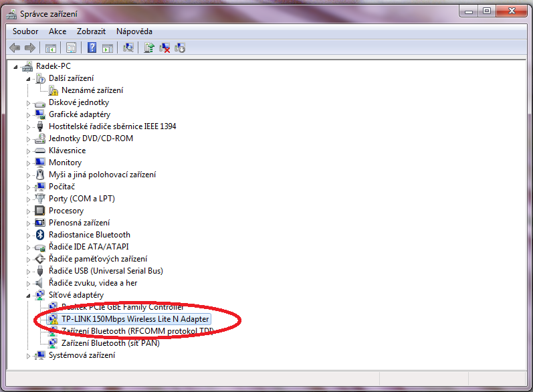533x392 pixels.
Task: Click the speaker icon for Řadiče zvuku
Action: (x=39, y=283)
